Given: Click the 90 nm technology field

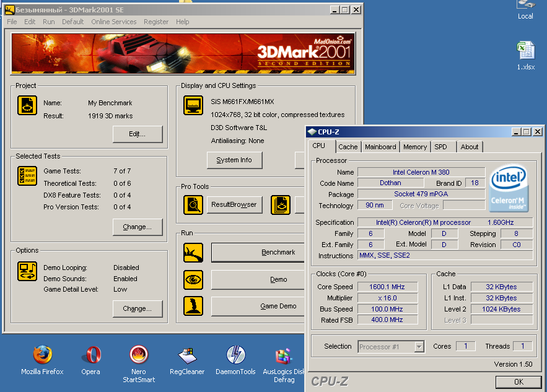Looking at the screenshot, I should point(375,206).
